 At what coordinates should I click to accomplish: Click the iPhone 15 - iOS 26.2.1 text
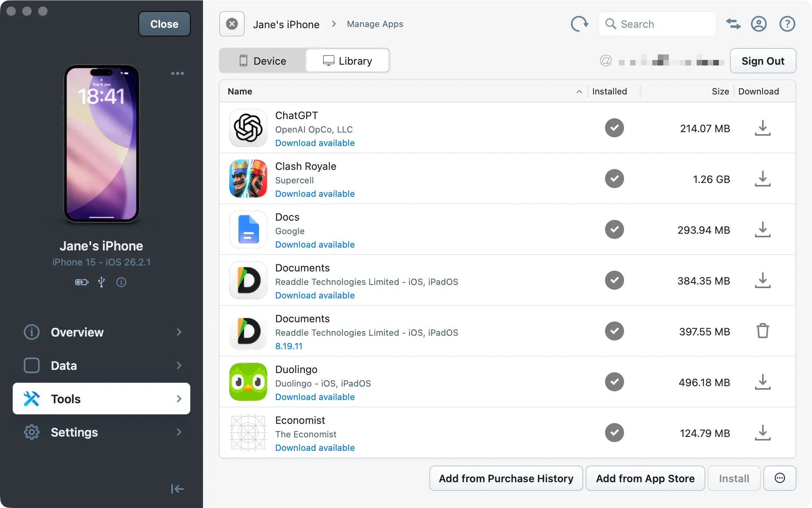pyautogui.click(x=101, y=262)
